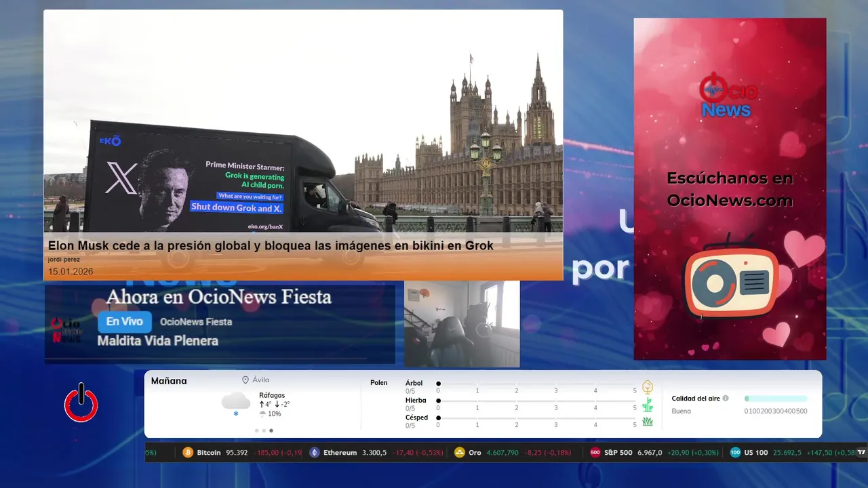Click the OcioNews logo on red banner
The width and height of the screenshot is (868, 488).
click(728, 95)
